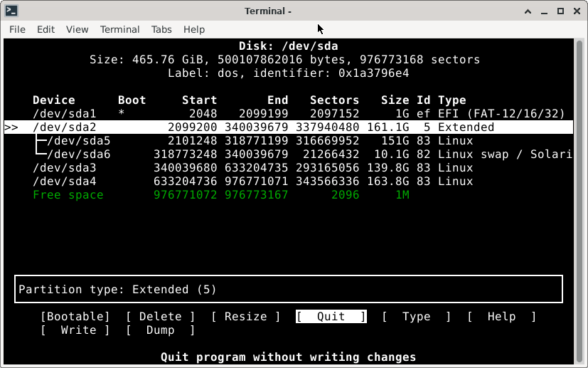The image size is (588, 368).
Task: Open the View menu
Action: [x=77, y=29]
